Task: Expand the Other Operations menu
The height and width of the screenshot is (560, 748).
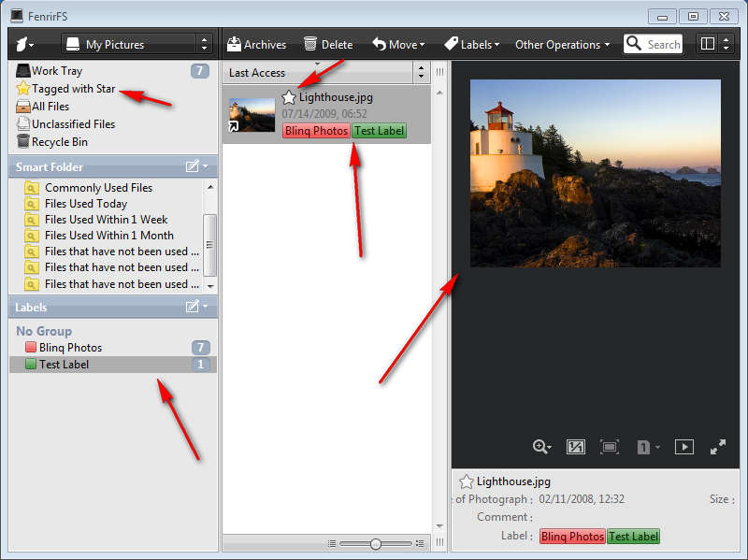Action: pos(563,44)
